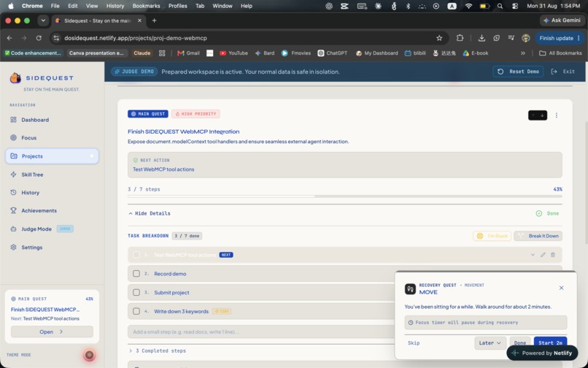Open Judge Mode from sidebar
Image resolution: width=588 pixels, height=368 pixels.
tap(36, 229)
